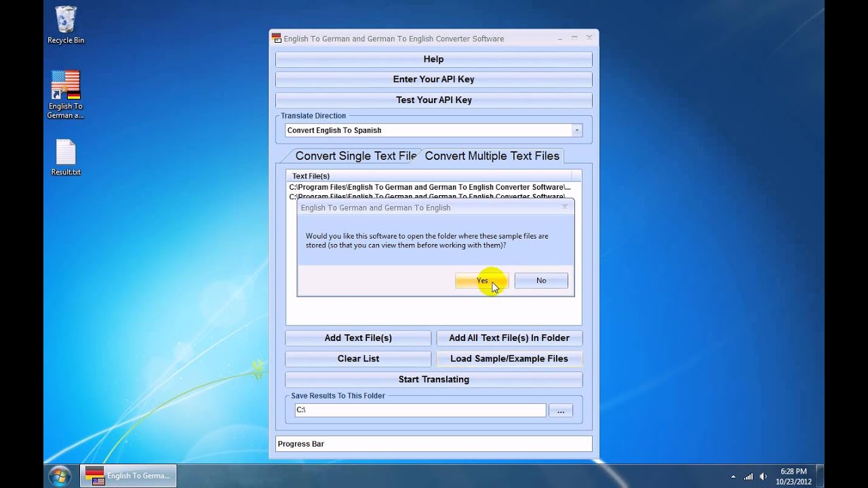Close the sample files dialog
Image resolution: width=868 pixels, height=488 pixels.
coord(565,207)
